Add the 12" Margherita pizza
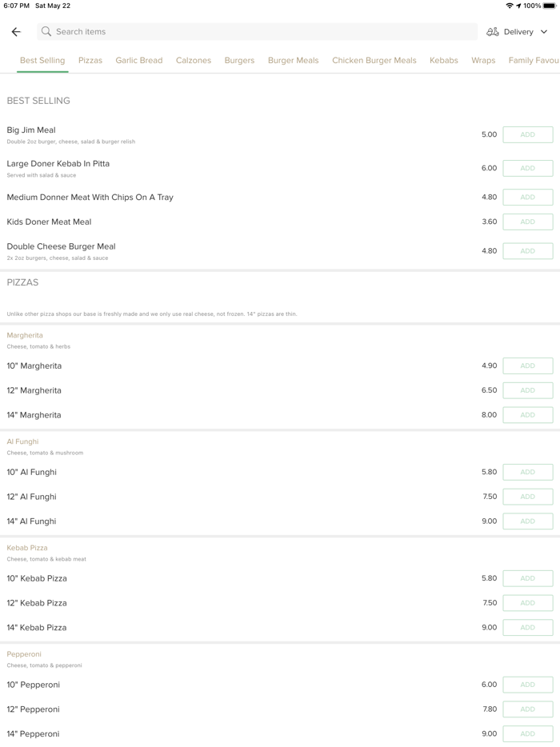Viewport: 560px width, 747px height. coord(527,391)
